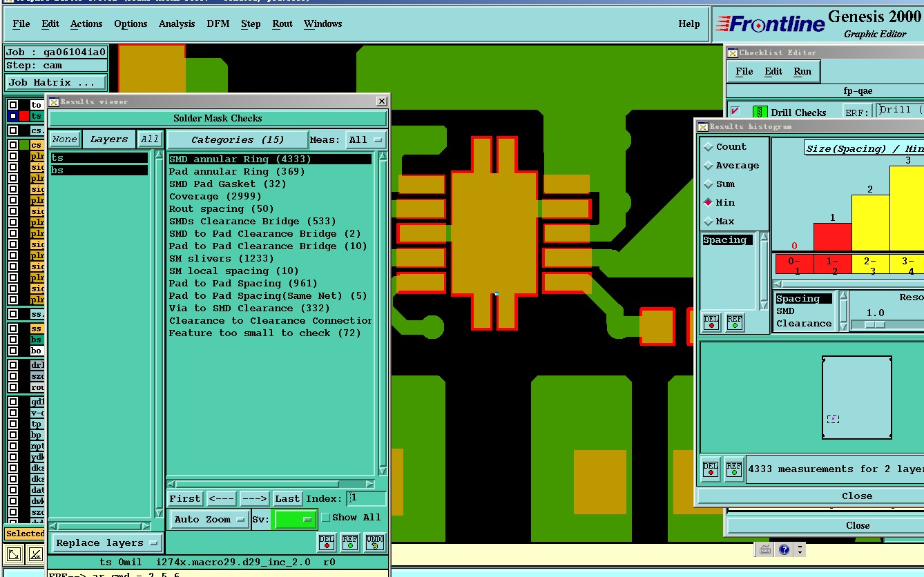Enable the Show All checkbox

click(x=326, y=518)
